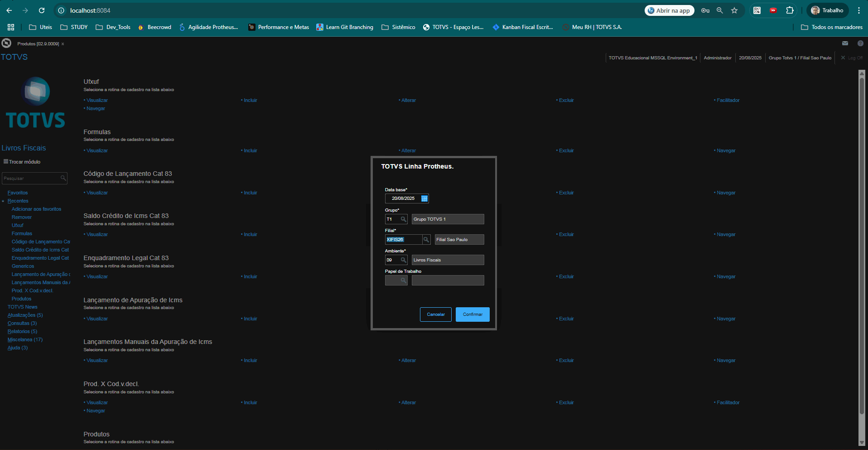Screen dimensions: 868x450
Task: Open the Learn Git Branching bookmark
Action: (345, 27)
